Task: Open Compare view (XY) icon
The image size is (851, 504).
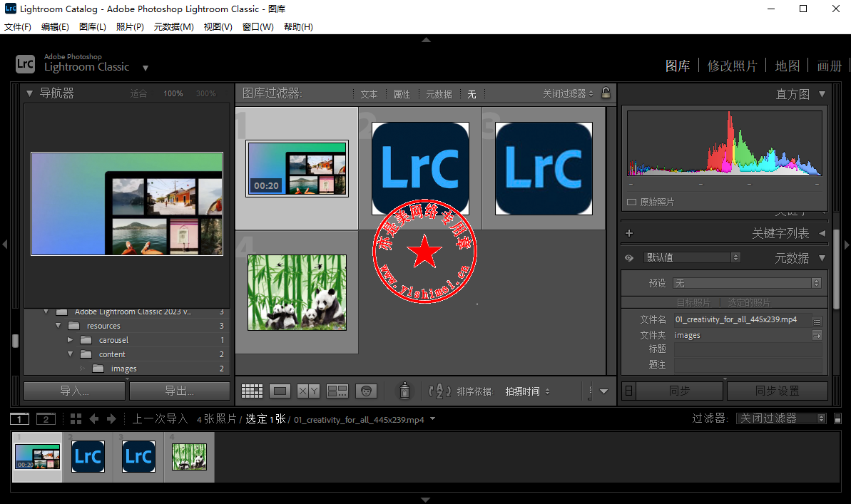Action: point(308,391)
